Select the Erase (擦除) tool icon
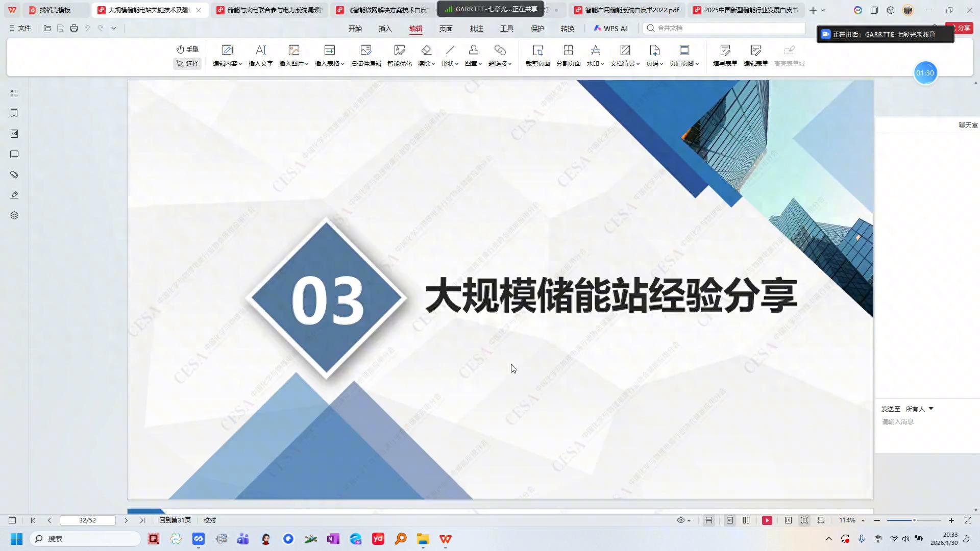Viewport: 980px width, 551px height. [426, 51]
